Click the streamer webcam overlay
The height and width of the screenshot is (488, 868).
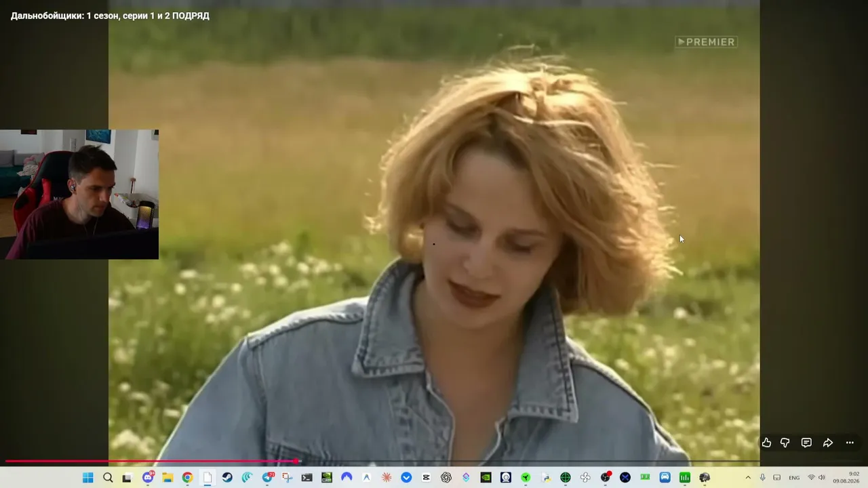click(x=79, y=195)
